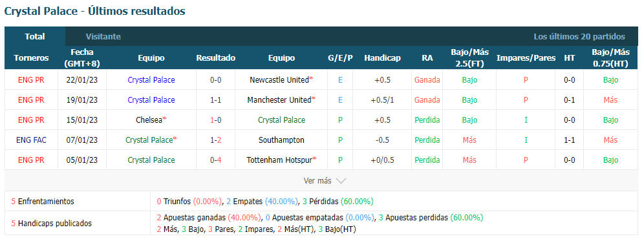Image resolution: width=644 pixels, height=241 pixels.
Task: Click the 1-1 result versus Manchester United
Action: [x=215, y=100]
